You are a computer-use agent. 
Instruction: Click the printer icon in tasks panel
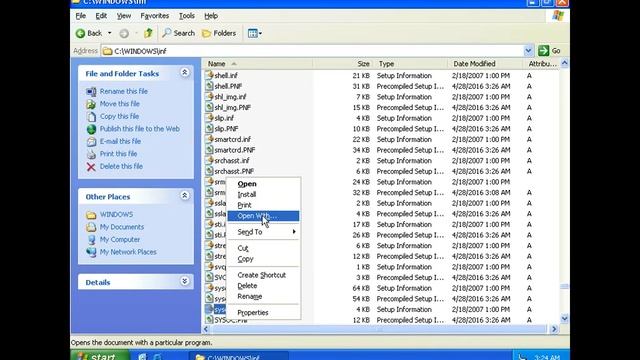91,154
